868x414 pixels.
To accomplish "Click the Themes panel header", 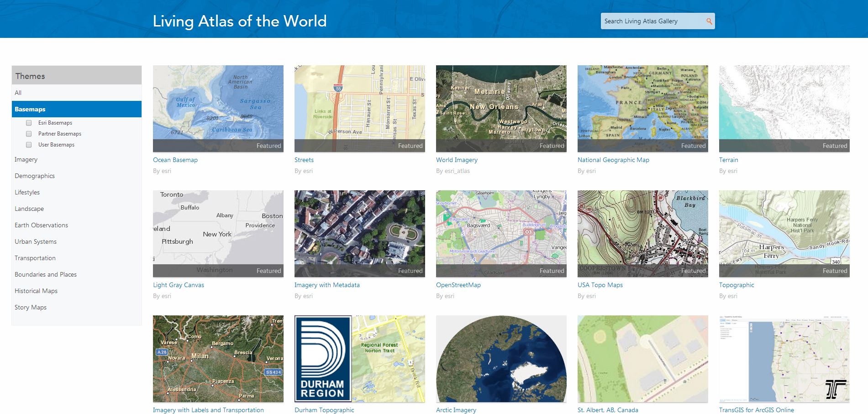I will coord(77,75).
